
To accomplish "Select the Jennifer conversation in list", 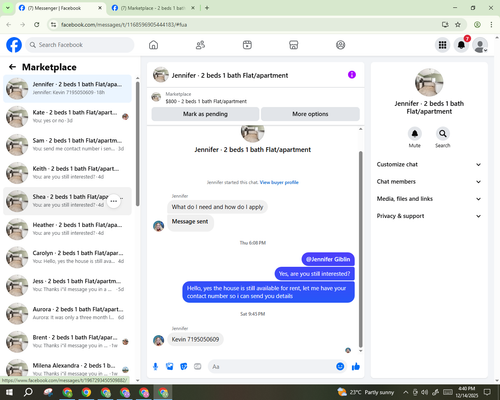I will (x=67, y=89).
